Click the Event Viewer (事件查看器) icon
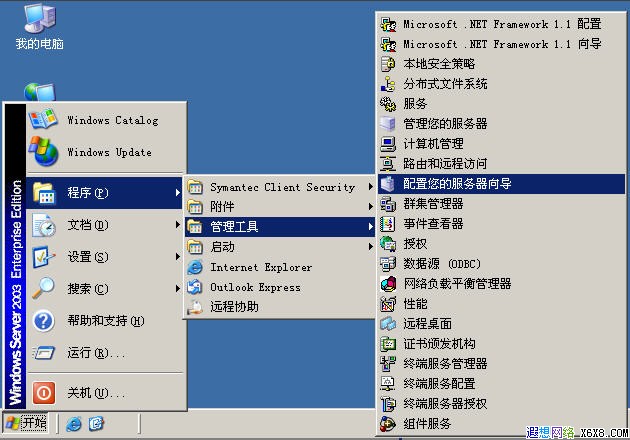Viewport: 630px width, 440px height. 388,224
